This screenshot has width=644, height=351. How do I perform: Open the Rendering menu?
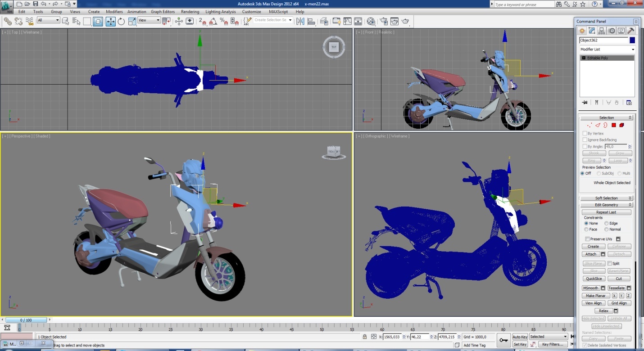click(190, 12)
